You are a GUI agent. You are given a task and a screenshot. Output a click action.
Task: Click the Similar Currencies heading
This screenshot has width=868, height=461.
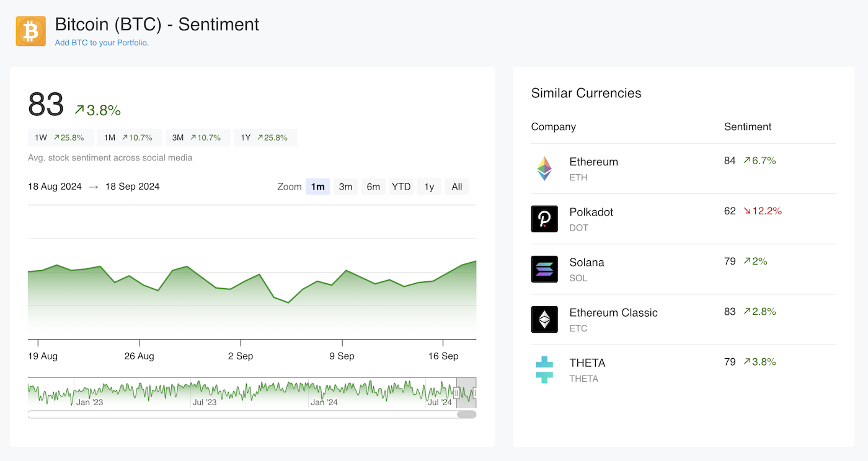coord(587,93)
